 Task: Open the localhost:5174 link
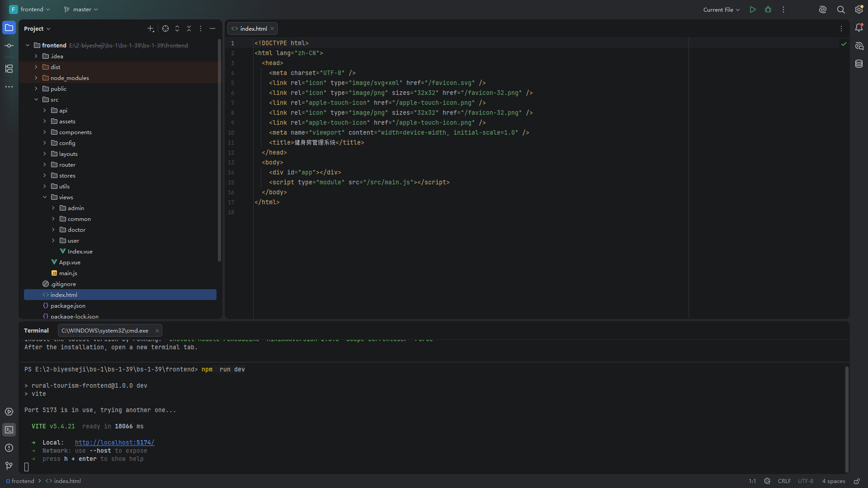point(115,443)
